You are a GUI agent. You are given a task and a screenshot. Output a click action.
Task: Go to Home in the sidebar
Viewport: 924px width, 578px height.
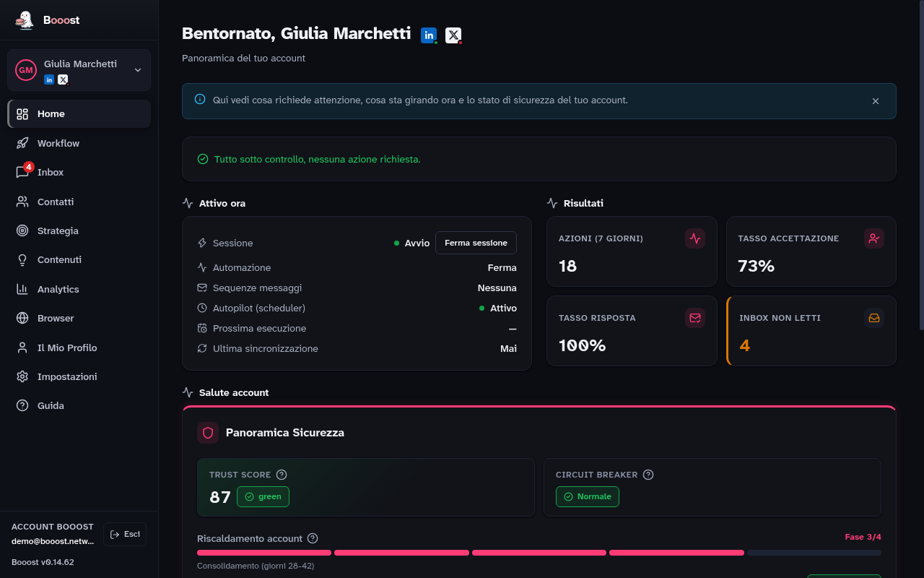(79, 113)
